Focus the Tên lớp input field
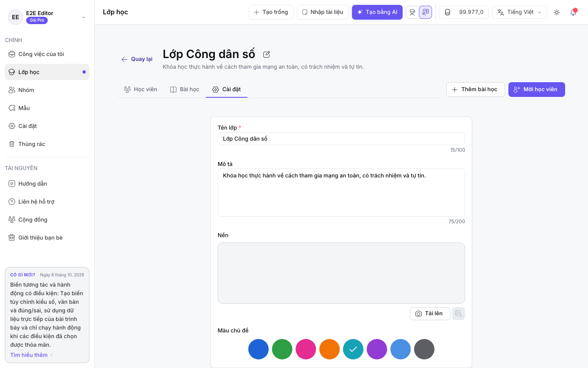Image resolution: width=588 pixels, height=368 pixels. click(x=341, y=139)
